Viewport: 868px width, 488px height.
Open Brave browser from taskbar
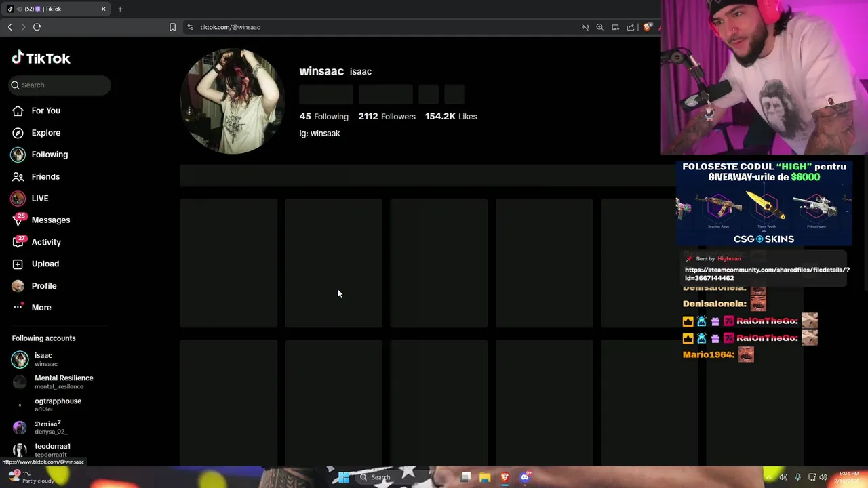click(505, 477)
